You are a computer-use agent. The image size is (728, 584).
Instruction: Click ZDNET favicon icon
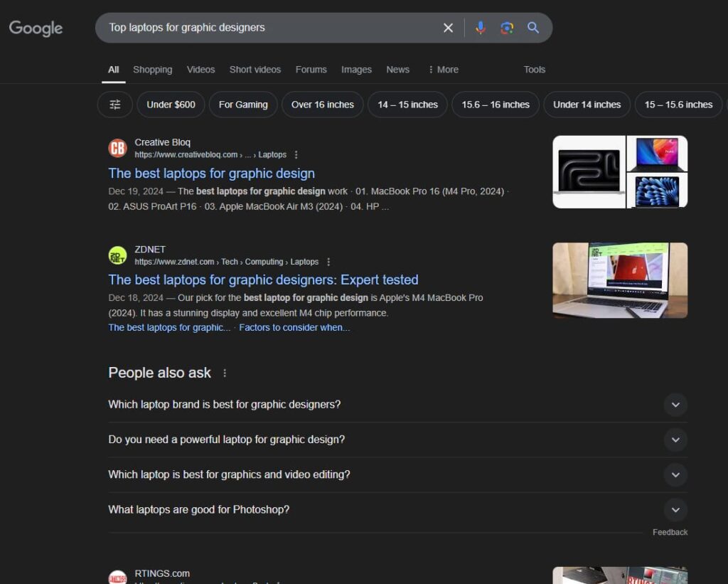(x=117, y=255)
